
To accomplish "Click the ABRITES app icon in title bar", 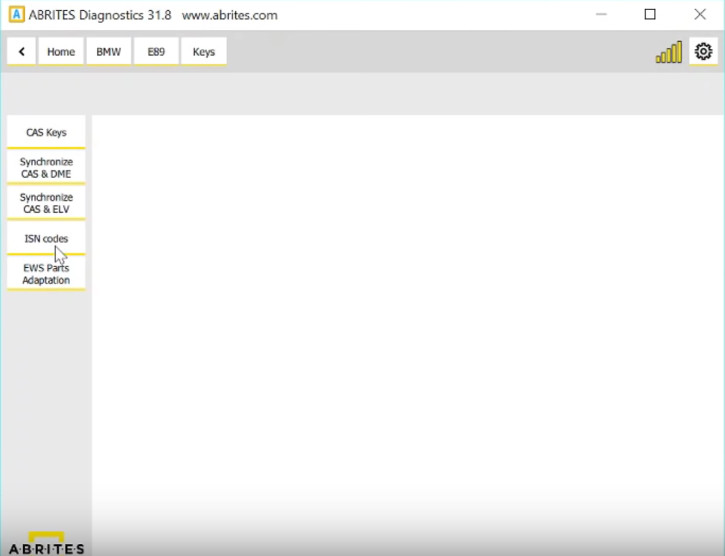I will click(17, 15).
